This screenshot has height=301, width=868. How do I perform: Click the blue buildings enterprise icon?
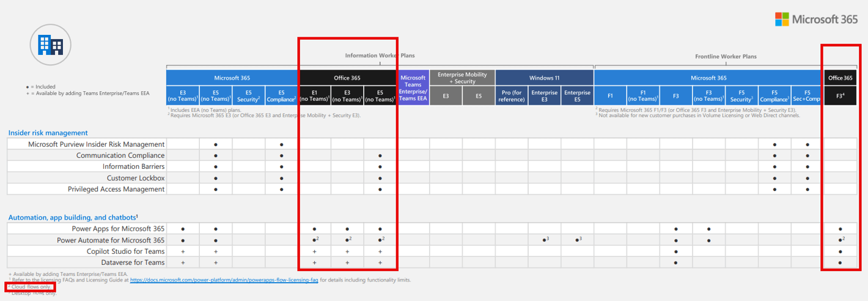pos(50,44)
